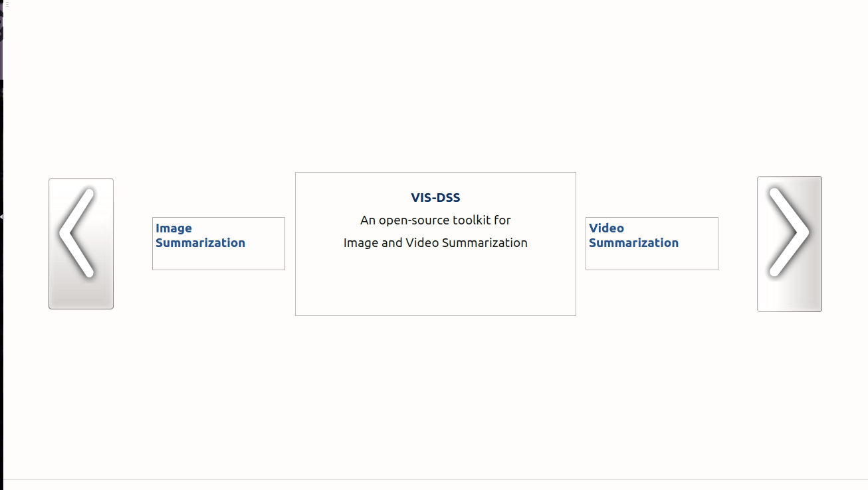Click 'Summarization' text in the left card

(200, 243)
